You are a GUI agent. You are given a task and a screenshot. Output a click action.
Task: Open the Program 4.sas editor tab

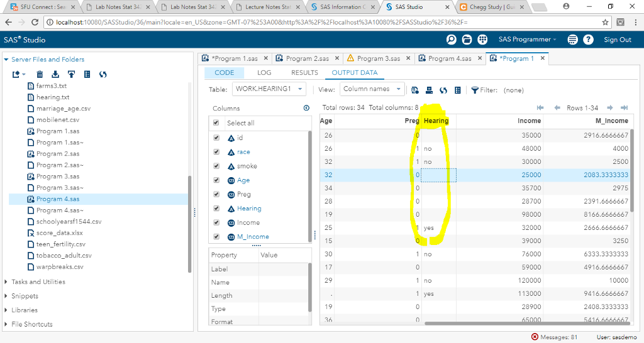click(x=450, y=58)
